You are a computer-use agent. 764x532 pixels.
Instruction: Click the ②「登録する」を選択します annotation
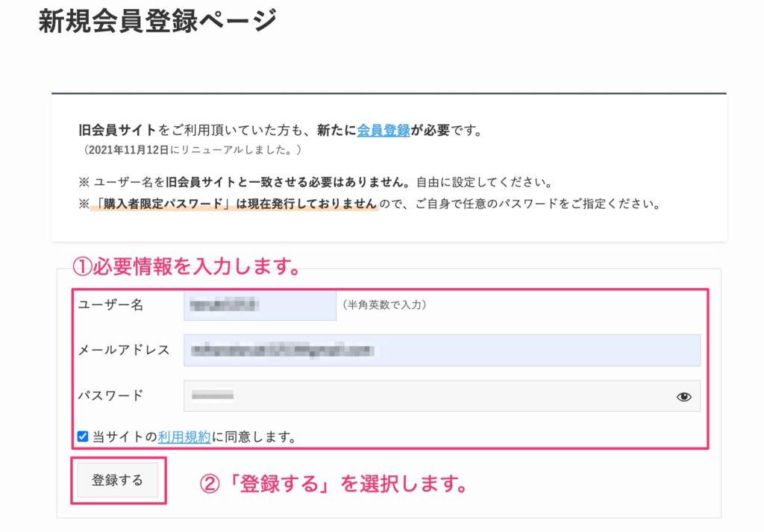(334, 484)
